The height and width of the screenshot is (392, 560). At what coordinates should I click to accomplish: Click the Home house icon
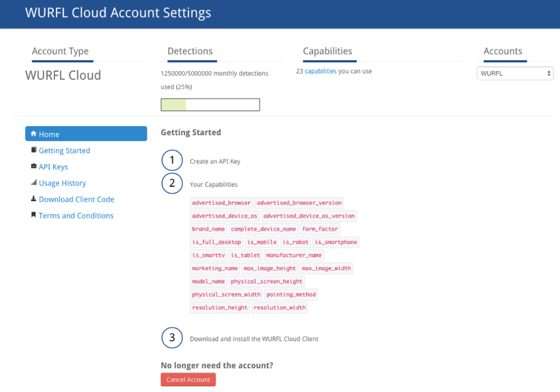[33, 134]
